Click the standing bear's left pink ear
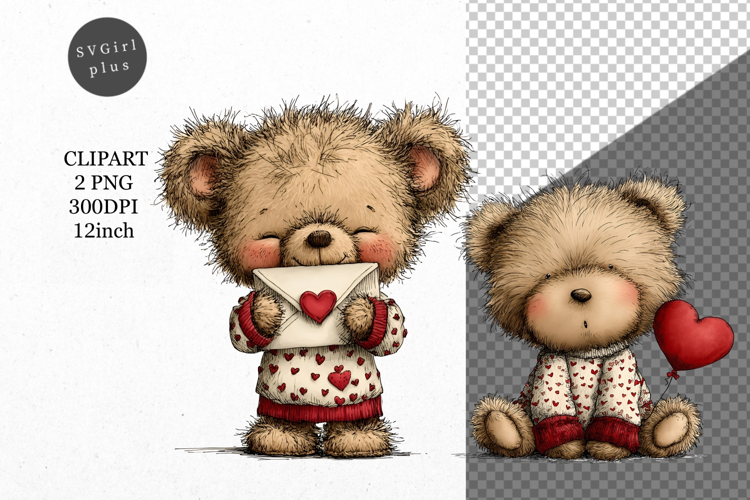The image size is (750, 500). [x=203, y=175]
